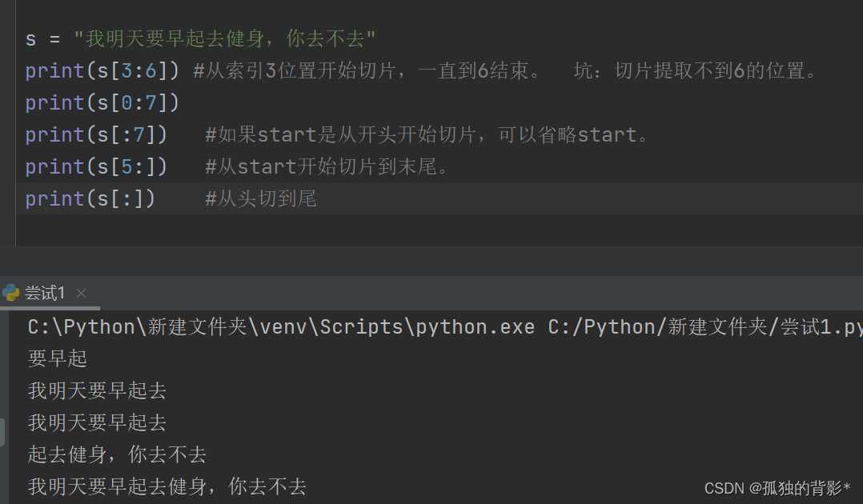
Task: Close the 尝试1 console tab with the × icon
Action: point(80,294)
